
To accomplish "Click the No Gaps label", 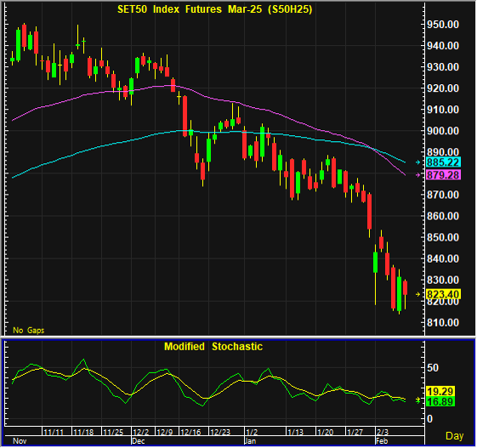I will pyautogui.click(x=29, y=331).
